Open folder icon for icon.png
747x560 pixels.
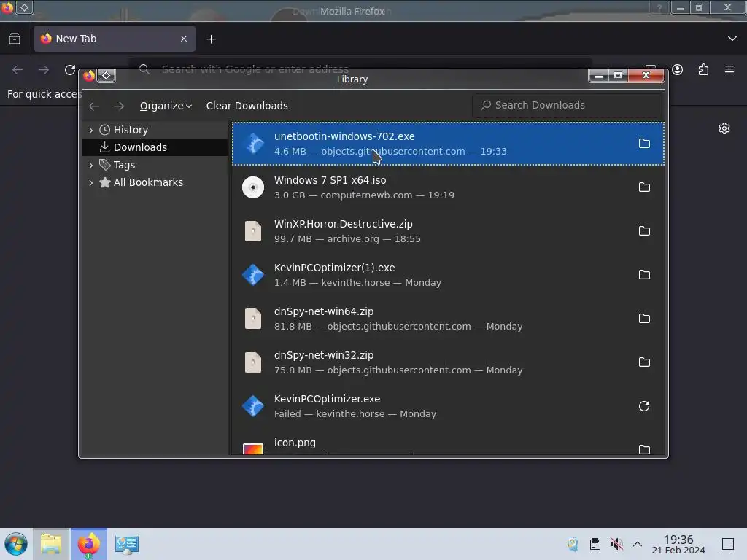coord(644,449)
